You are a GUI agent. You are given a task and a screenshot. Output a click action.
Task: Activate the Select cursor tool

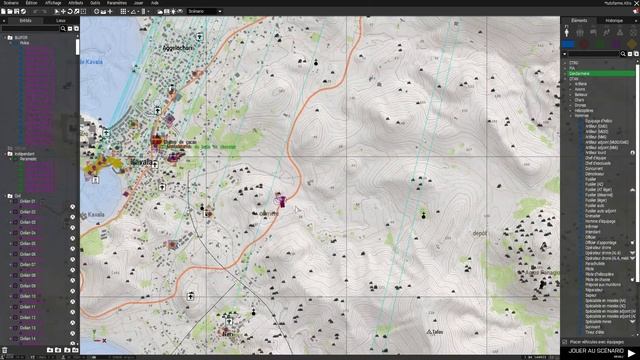(57, 11)
